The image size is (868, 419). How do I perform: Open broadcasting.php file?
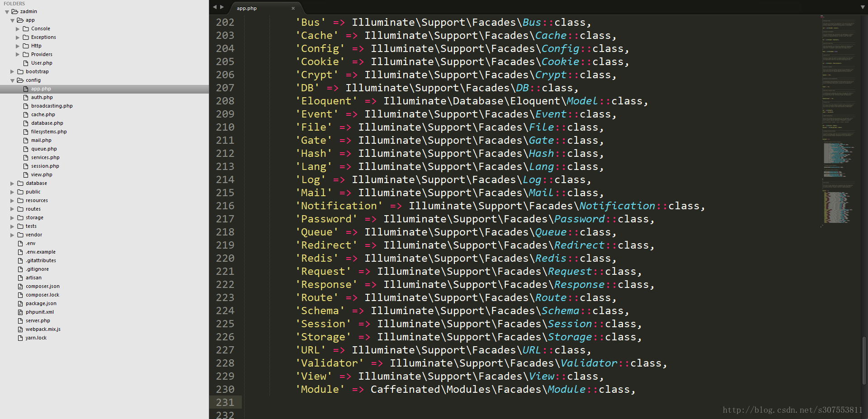point(52,106)
